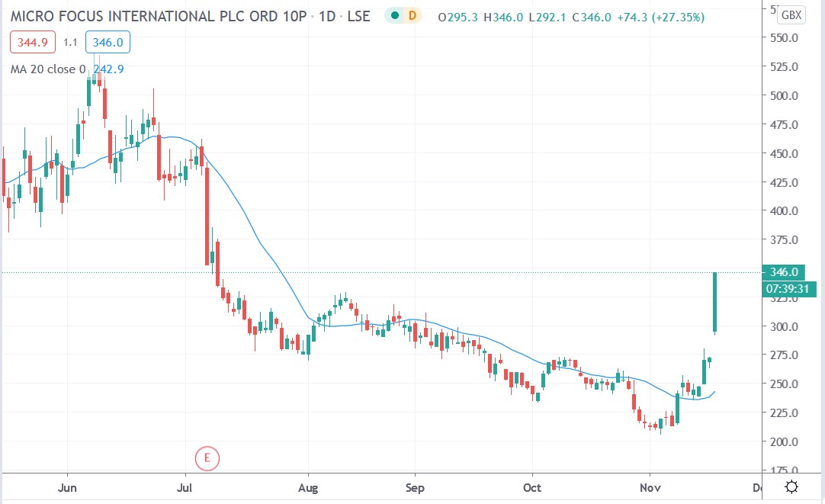
Task: Click the countdown timer 07:39:31
Action: coord(792,291)
